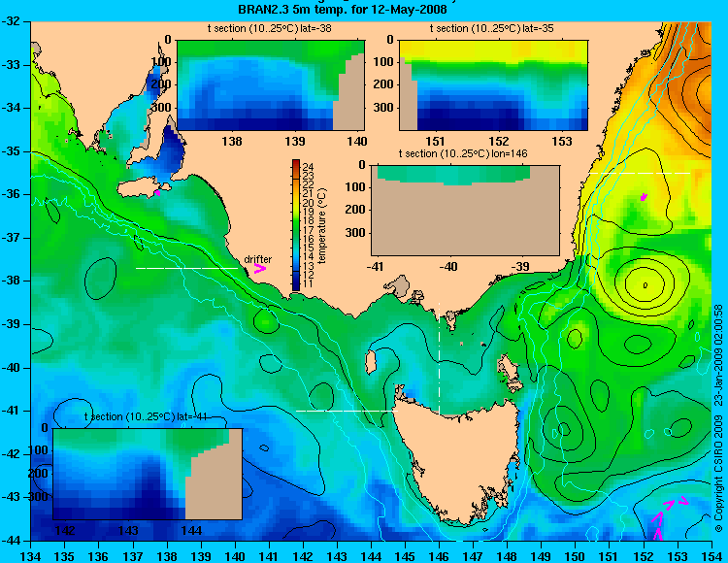Click the pink drifter arrows in the south-east corner
728x563 pixels.
coord(669,519)
